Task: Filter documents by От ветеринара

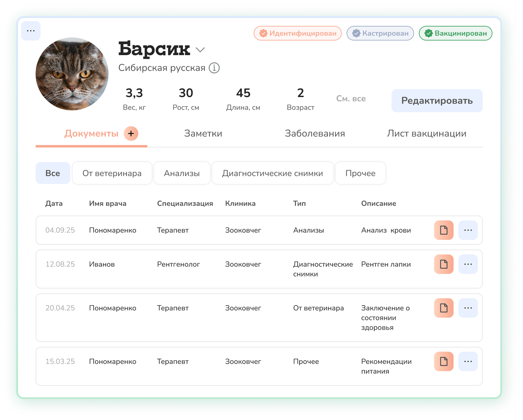Action: [x=112, y=173]
